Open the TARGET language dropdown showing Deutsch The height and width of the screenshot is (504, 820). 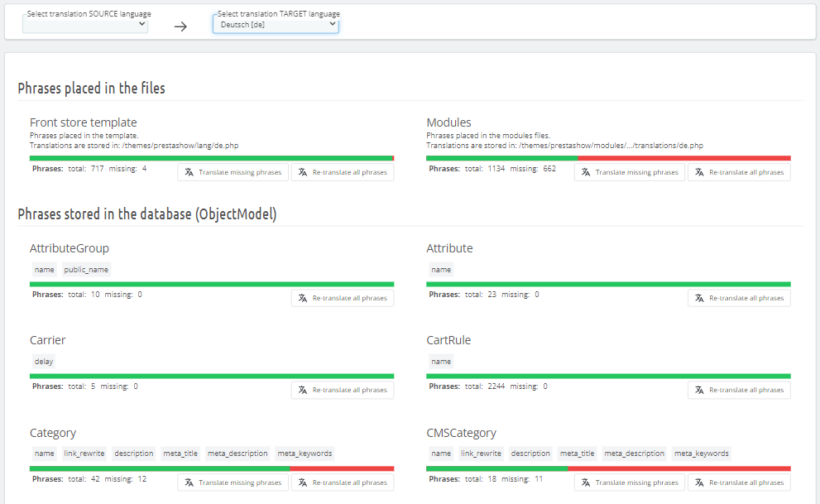(x=276, y=24)
